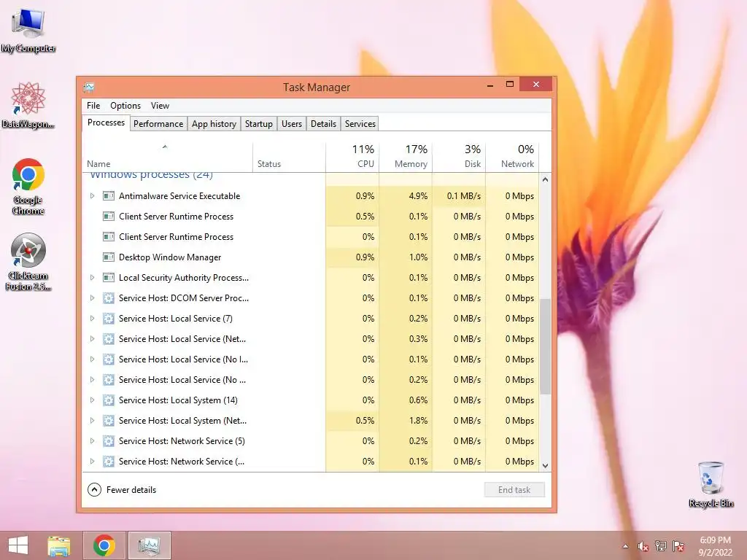747x560 pixels.
Task: Expand Service Host: Local Service (7)
Action: point(93,319)
